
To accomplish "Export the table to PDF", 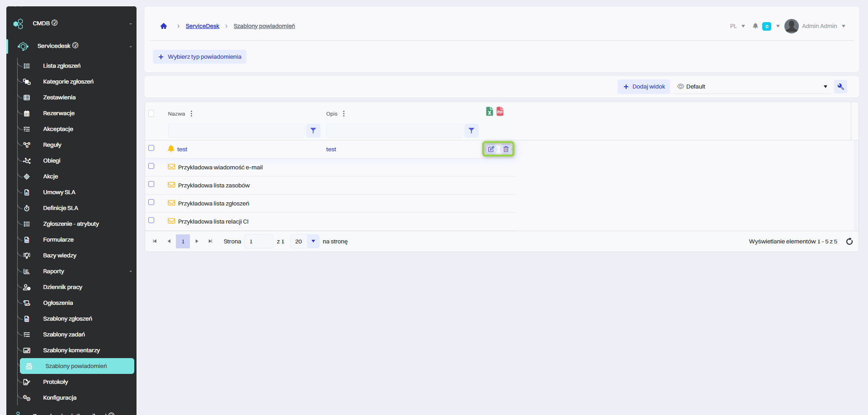I will (500, 112).
